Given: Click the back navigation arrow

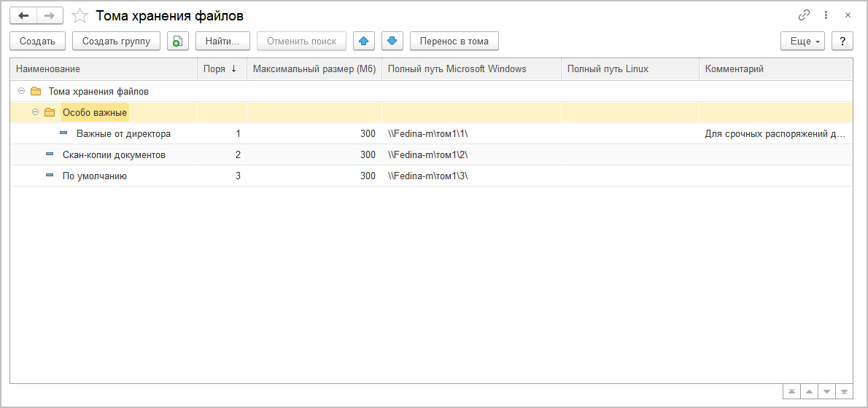Looking at the screenshot, I should [23, 15].
